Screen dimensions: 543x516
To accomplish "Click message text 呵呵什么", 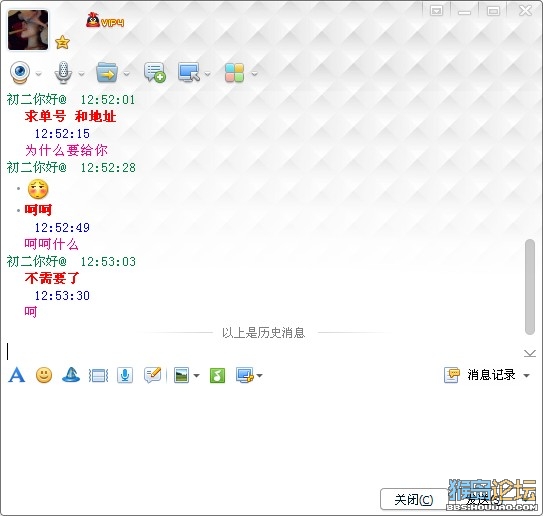I will [x=52, y=244].
